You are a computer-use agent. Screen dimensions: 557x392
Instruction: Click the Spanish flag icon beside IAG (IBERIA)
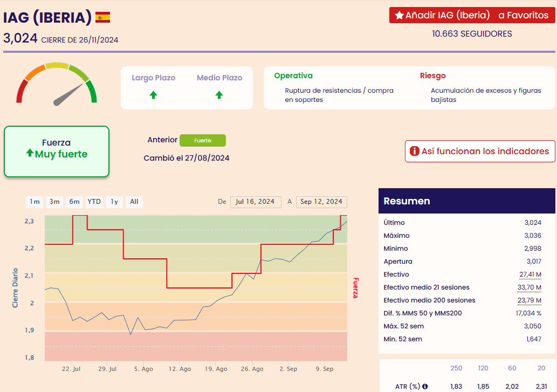tap(102, 17)
